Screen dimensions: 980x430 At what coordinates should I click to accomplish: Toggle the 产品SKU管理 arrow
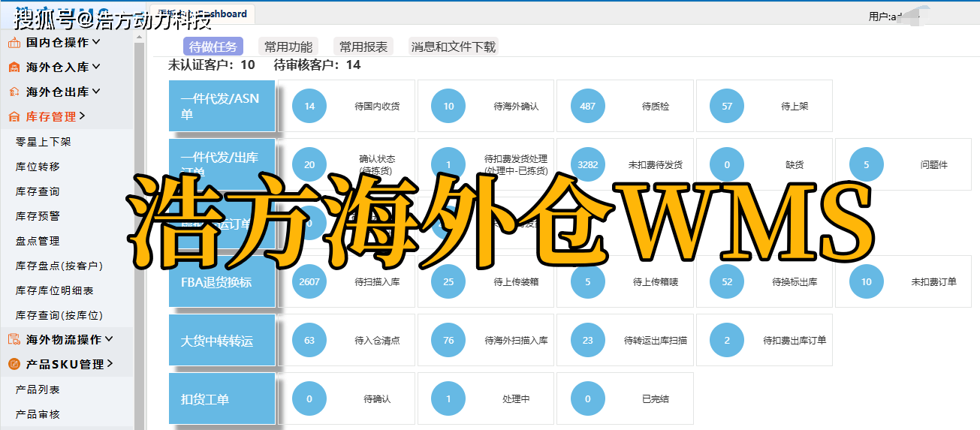tap(109, 364)
